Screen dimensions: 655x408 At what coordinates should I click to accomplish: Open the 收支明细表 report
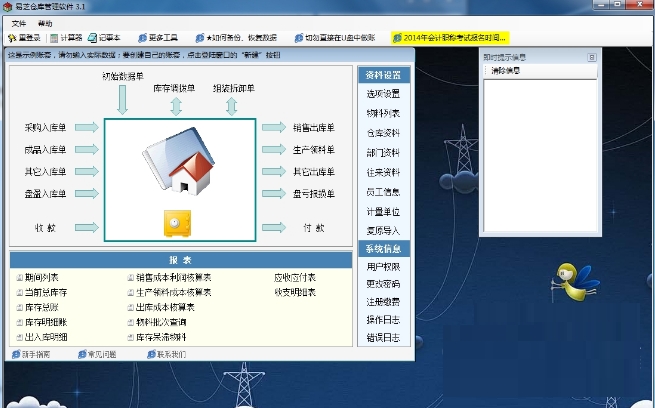click(x=295, y=292)
